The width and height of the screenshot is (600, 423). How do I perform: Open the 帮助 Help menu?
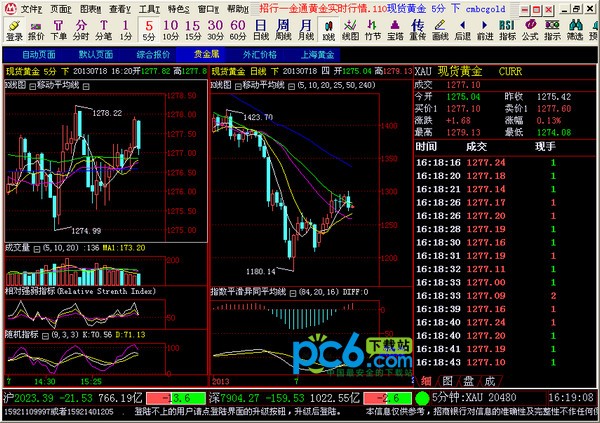click(238, 9)
